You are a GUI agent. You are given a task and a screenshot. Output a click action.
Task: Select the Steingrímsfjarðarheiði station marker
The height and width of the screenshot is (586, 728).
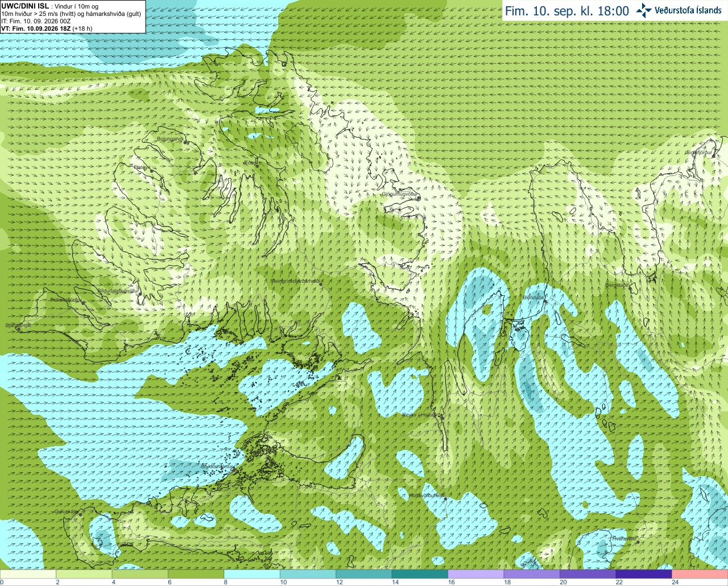pos(321,284)
